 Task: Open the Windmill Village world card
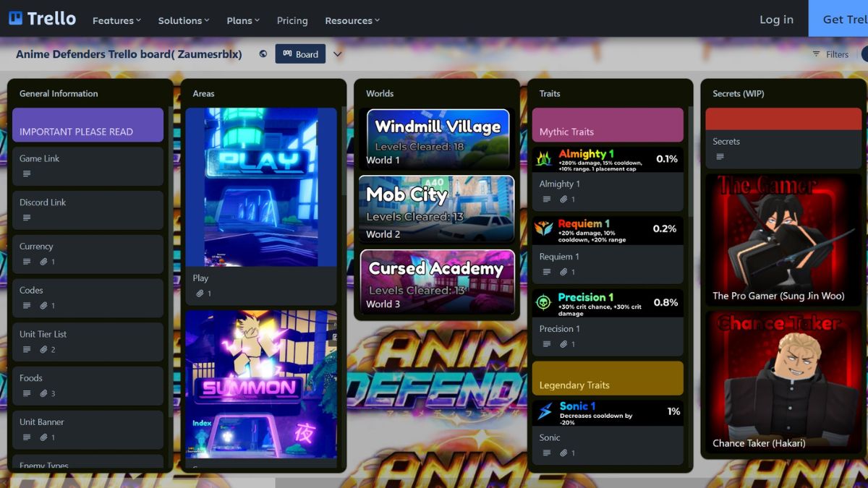pos(436,138)
